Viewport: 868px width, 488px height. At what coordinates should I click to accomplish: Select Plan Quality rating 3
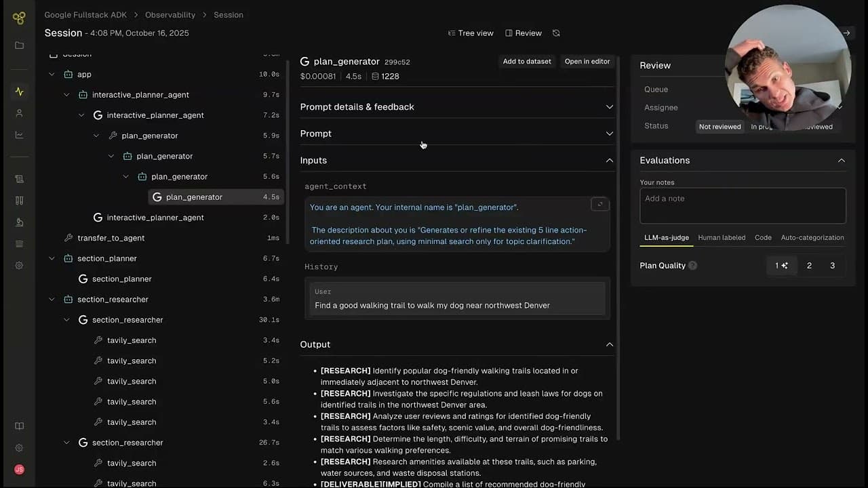(x=832, y=265)
